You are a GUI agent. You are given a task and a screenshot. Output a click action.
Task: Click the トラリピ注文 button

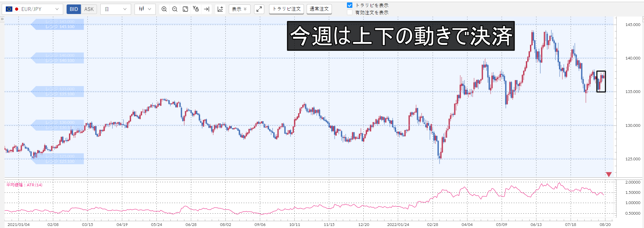point(286,9)
